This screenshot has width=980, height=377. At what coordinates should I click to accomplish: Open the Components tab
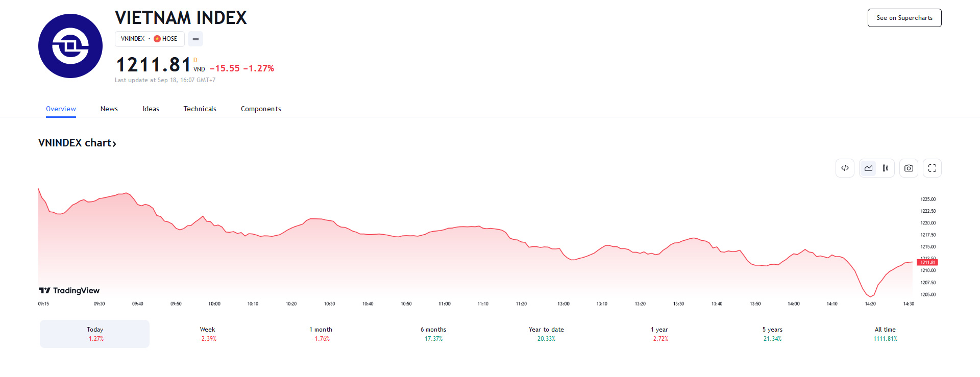click(x=261, y=109)
